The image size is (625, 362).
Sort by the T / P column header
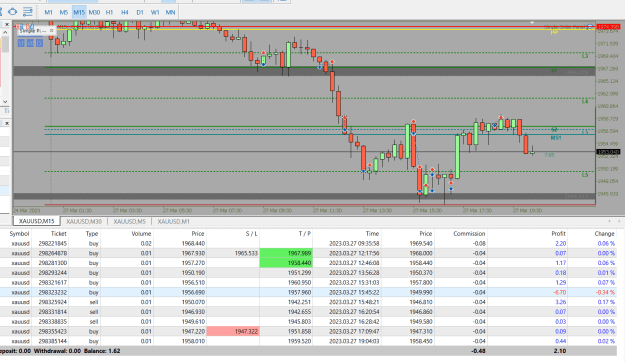click(305, 234)
